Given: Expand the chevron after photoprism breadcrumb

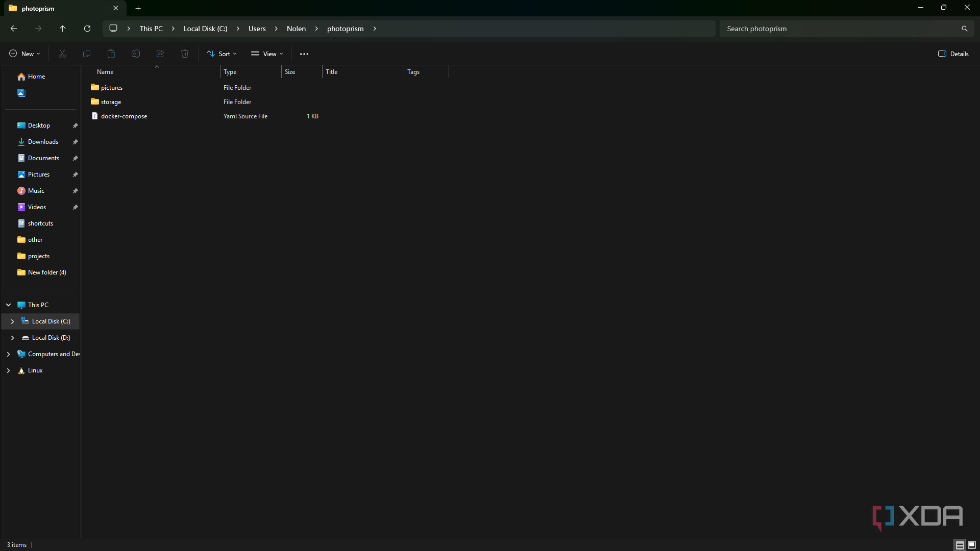Looking at the screenshot, I should click(x=375, y=29).
